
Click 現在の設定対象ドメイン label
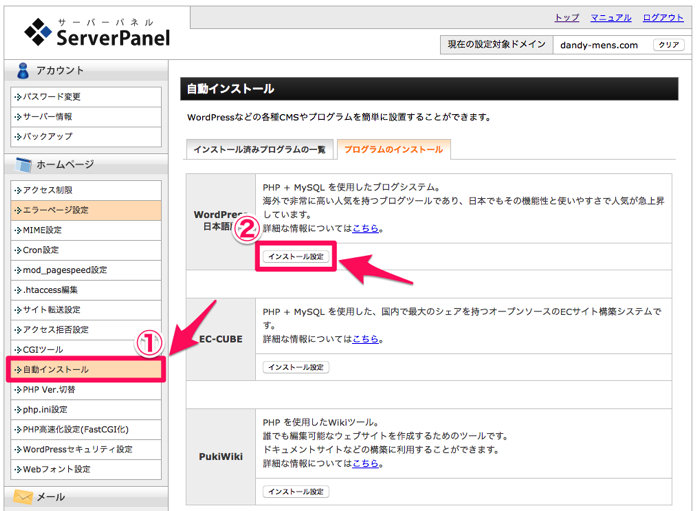pos(496,45)
